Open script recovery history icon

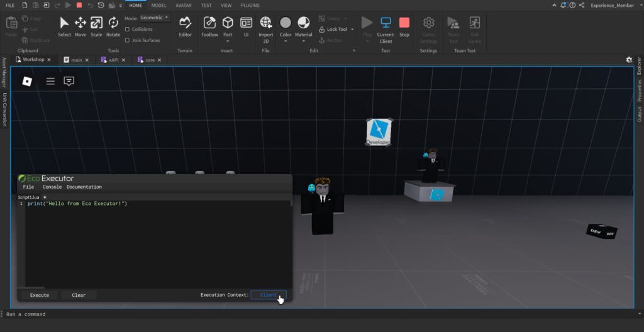point(101,5)
